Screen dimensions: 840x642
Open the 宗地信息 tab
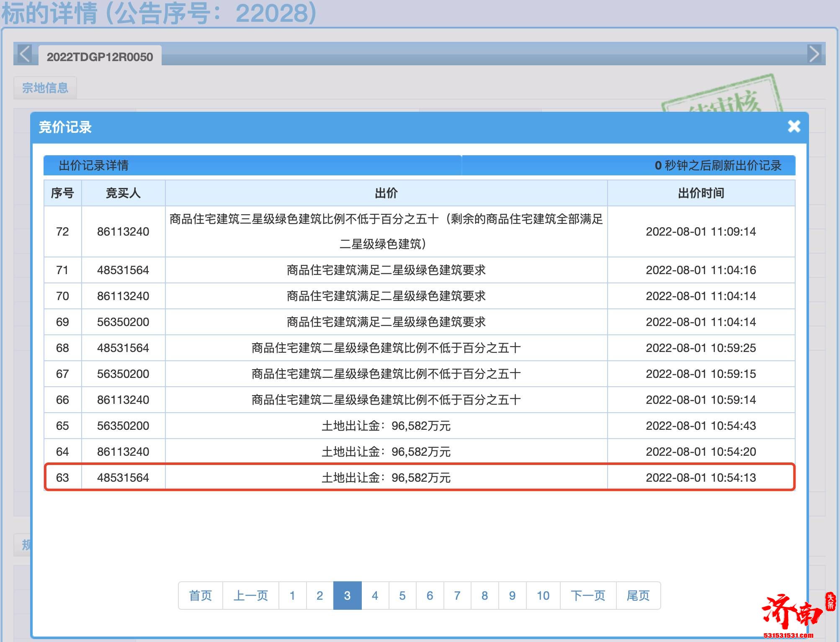tap(45, 87)
